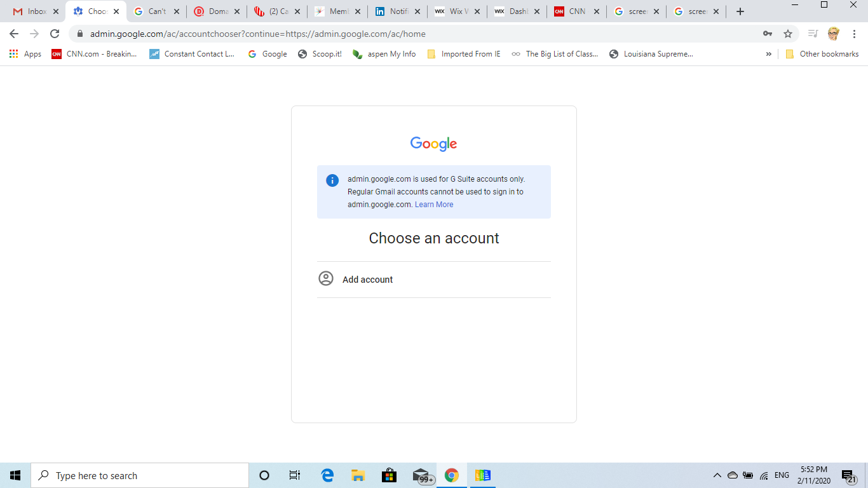868x488 pixels.
Task: Open a new tab with plus button
Action: coord(740,11)
